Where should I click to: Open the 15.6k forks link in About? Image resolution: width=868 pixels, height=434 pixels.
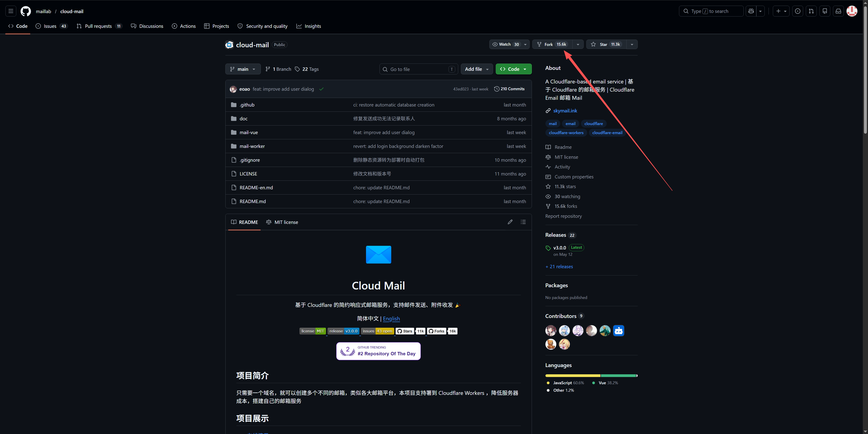[x=566, y=206]
